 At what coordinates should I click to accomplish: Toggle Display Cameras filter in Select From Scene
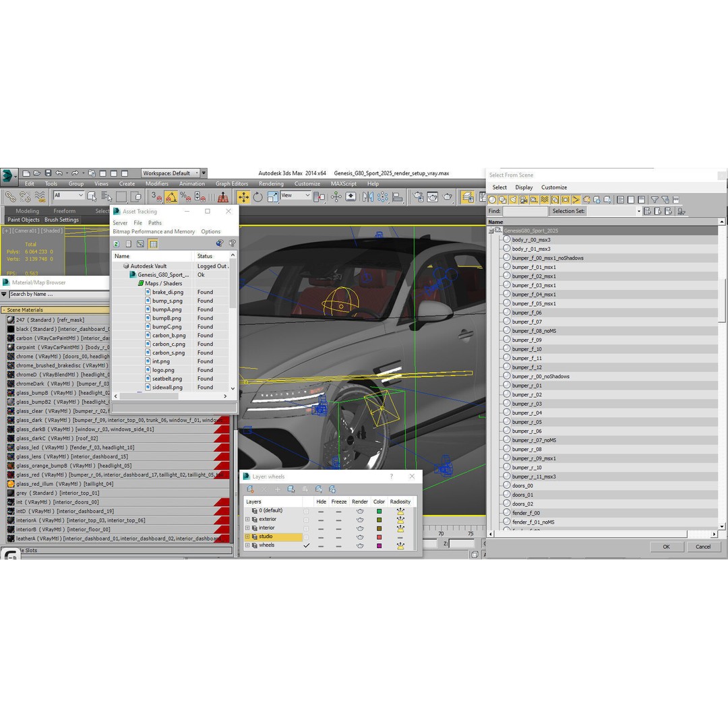[524, 200]
